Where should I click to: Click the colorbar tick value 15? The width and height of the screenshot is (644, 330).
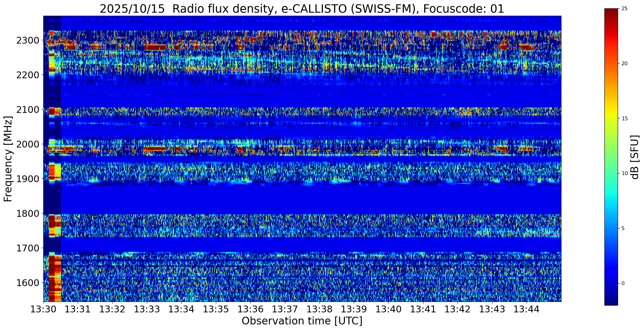(x=625, y=119)
